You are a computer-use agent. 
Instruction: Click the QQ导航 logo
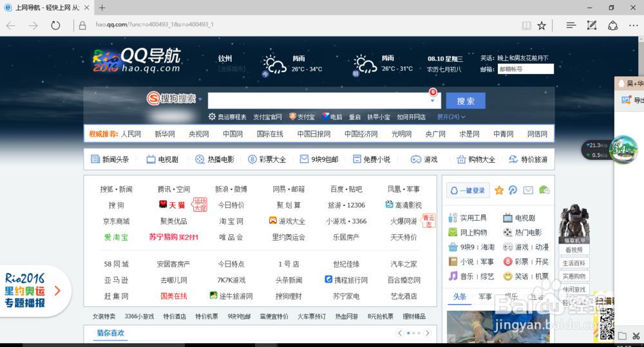[137, 60]
